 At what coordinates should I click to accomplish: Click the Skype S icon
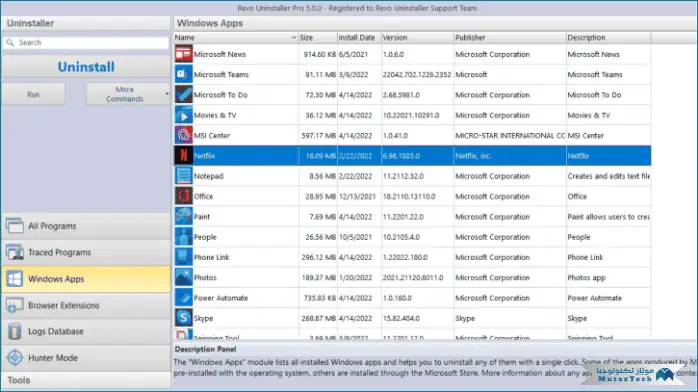(x=183, y=318)
